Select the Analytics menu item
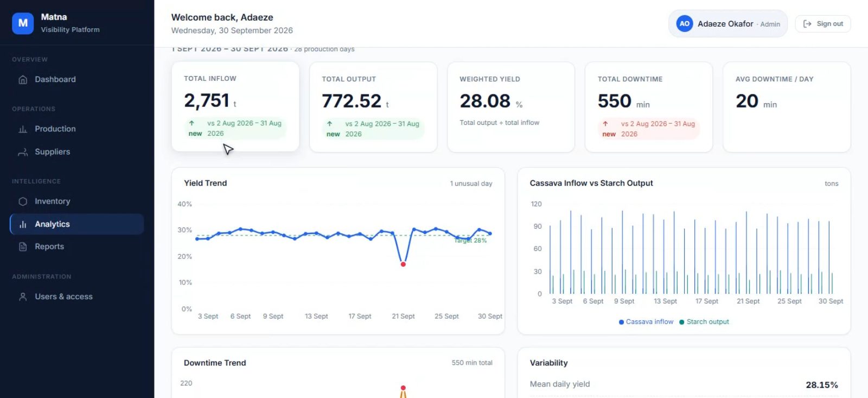The image size is (868, 398). tap(77, 224)
